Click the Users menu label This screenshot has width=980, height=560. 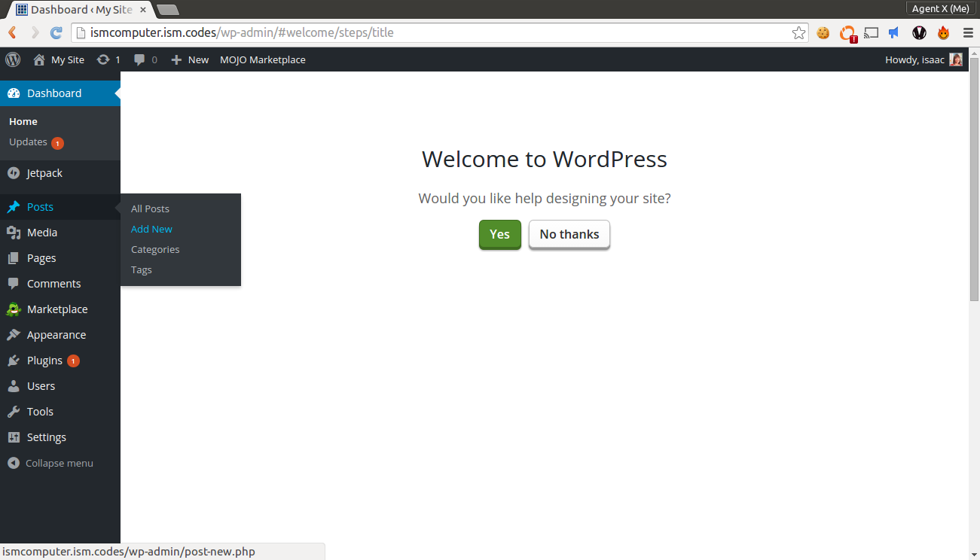tap(41, 386)
